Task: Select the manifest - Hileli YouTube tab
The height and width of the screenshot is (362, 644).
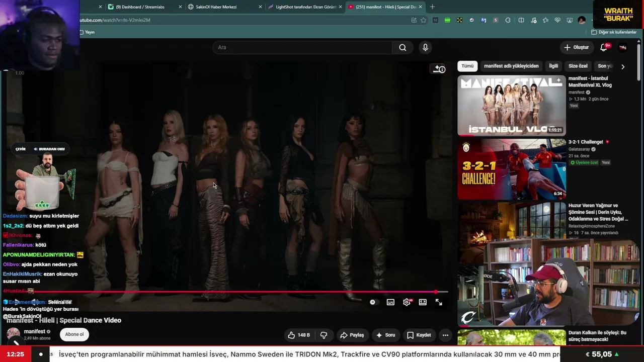Action: click(385, 7)
